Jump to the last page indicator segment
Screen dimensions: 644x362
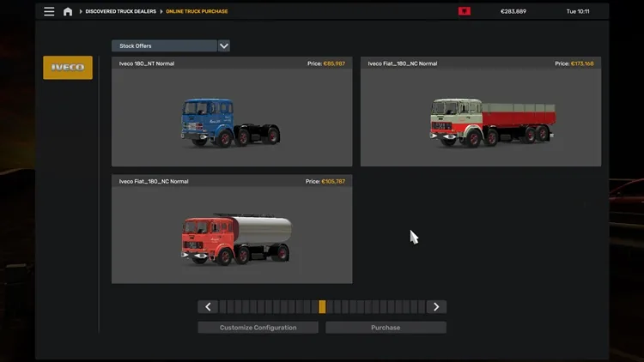(x=422, y=306)
